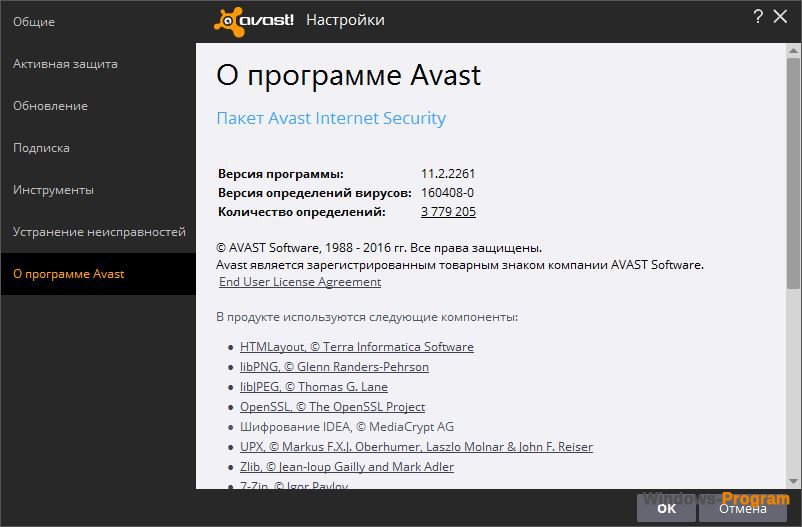Open OpenSSL Project link
802x527 pixels.
[332, 407]
